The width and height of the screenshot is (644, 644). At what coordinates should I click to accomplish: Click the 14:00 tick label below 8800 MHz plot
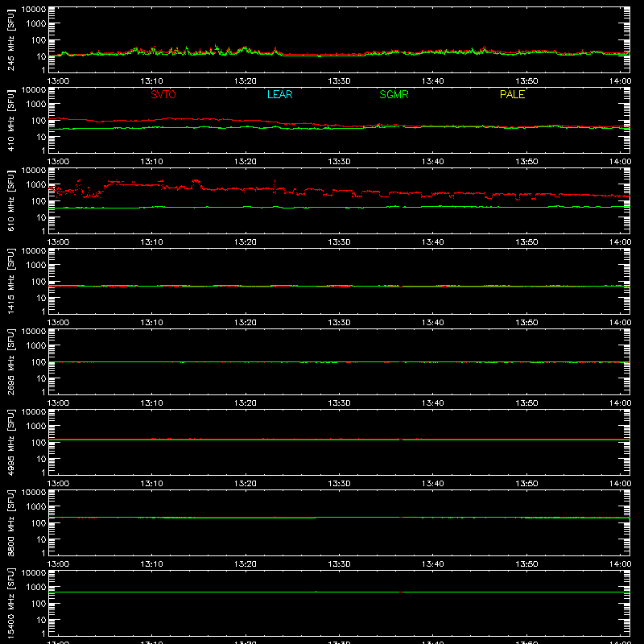(x=620, y=564)
